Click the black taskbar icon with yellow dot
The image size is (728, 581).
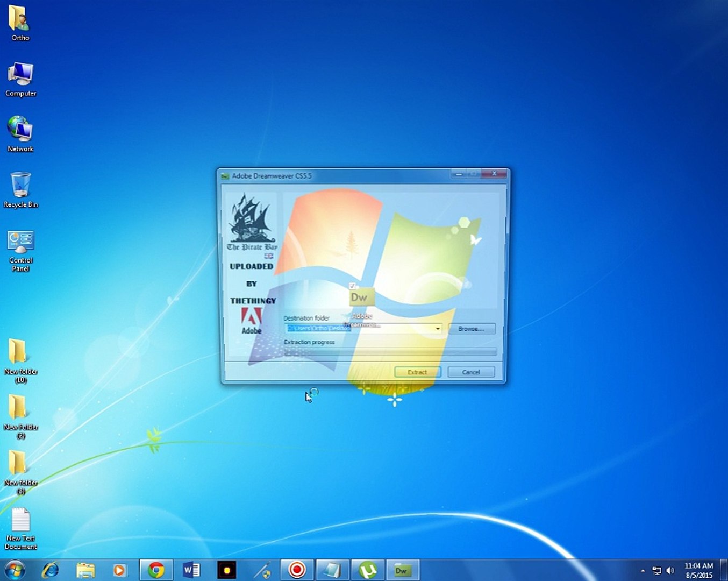click(x=226, y=570)
